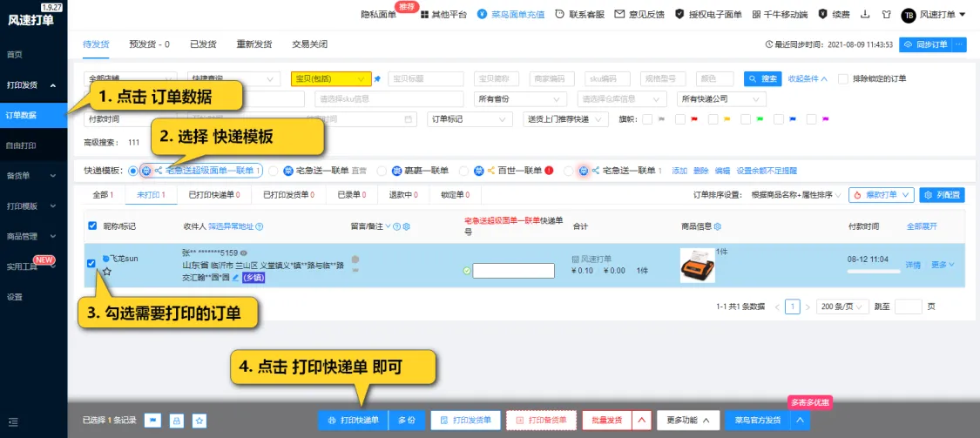Click the calendar icon in date field
This screenshot has height=438, width=980.
point(409,118)
